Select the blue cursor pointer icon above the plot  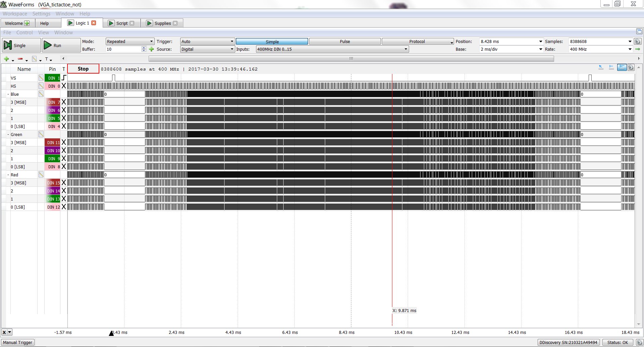point(601,67)
